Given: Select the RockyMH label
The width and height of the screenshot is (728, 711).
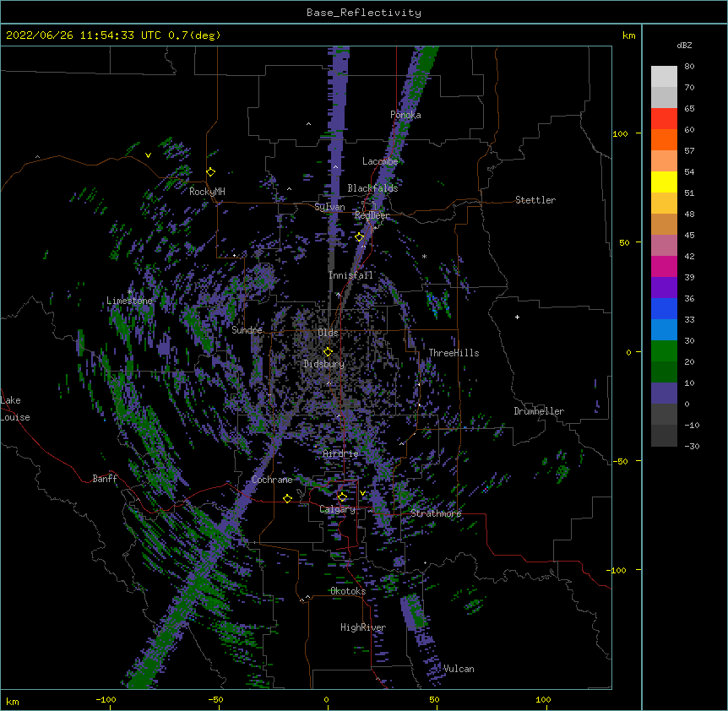Looking at the screenshot, I should (207, 192).
